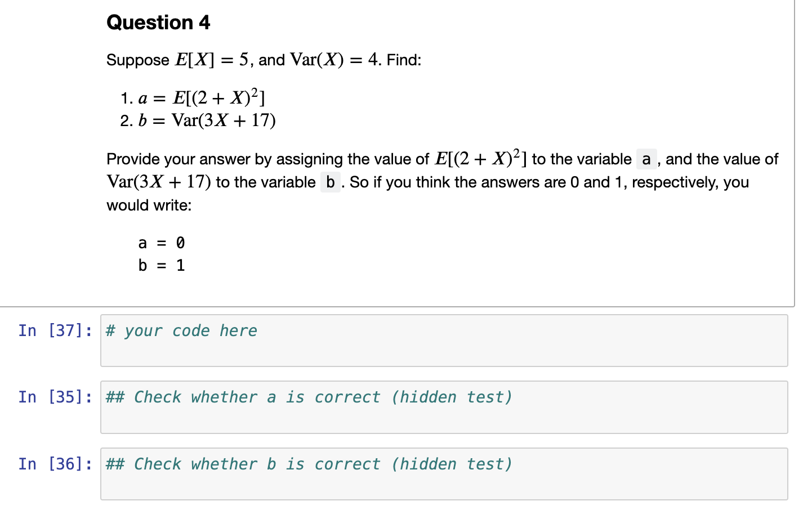
Task: Click the example code line 'b = 1'
Action: [162, 265]
